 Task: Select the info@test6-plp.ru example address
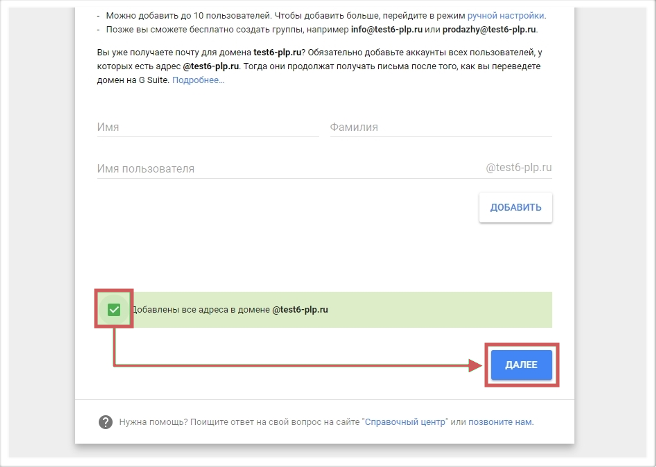point(387,29)
